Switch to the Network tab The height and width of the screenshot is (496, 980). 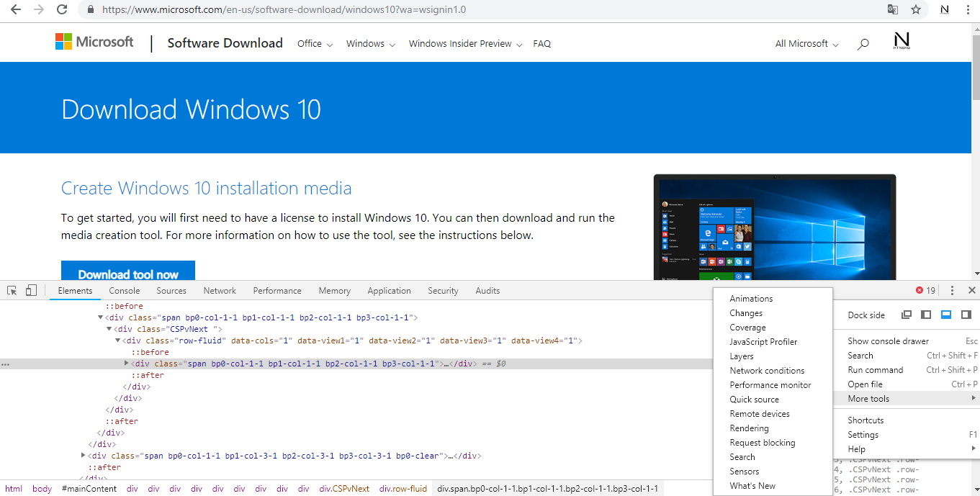pyautogui.click(x=220, y=291)
